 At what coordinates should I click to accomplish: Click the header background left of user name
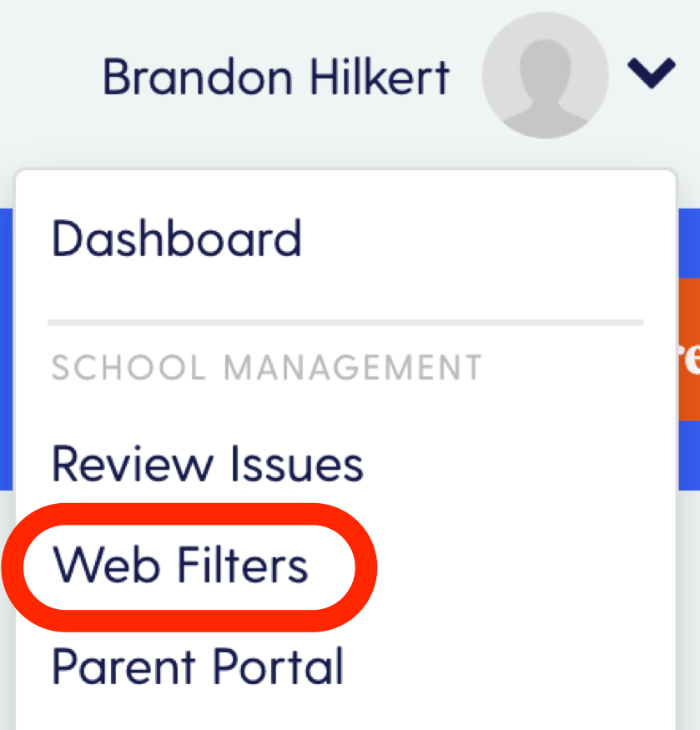49,78
